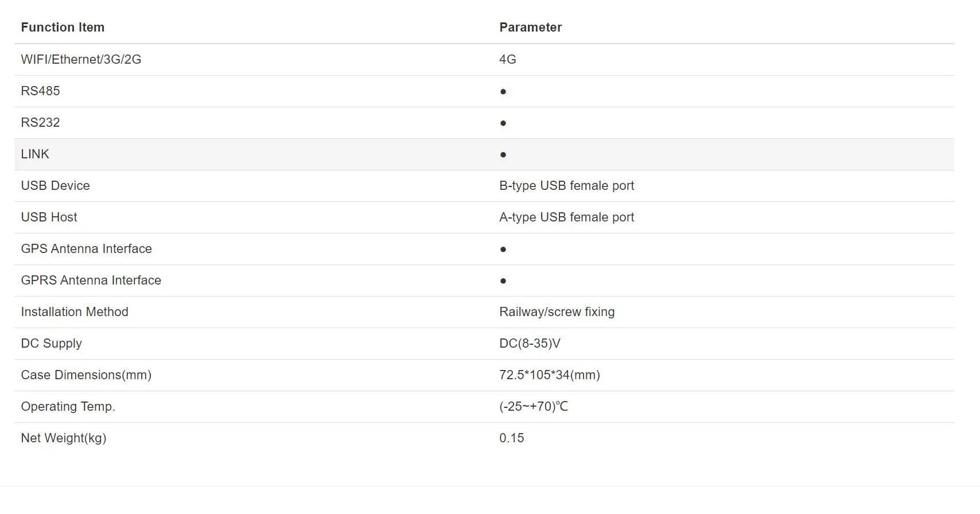980x514 pixels.
Task: Select the highlighted LINK row label
Action: click(x=35, y=154)
